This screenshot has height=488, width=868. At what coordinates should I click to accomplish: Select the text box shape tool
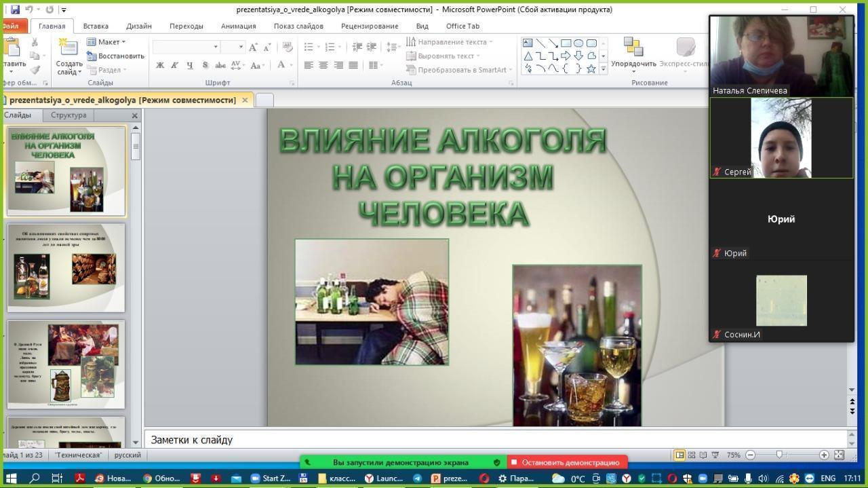click(528, 43)
